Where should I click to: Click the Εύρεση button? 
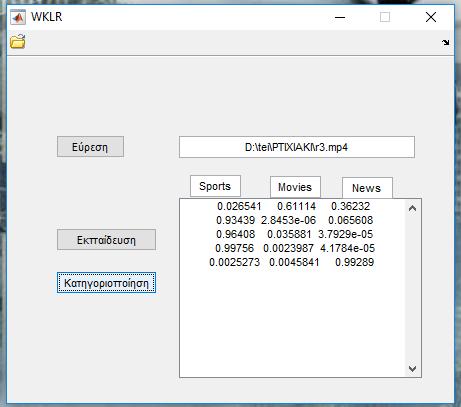click(x=90, y=147)
